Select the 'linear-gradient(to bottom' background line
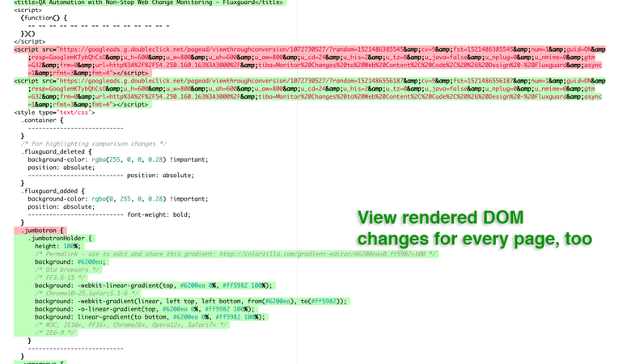 [150, 317]
